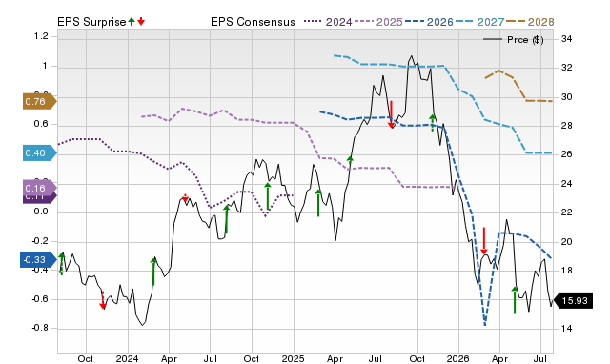Click the red dashed surprise arrow near November 2023
Screen dimensions: 610x364
103,300
